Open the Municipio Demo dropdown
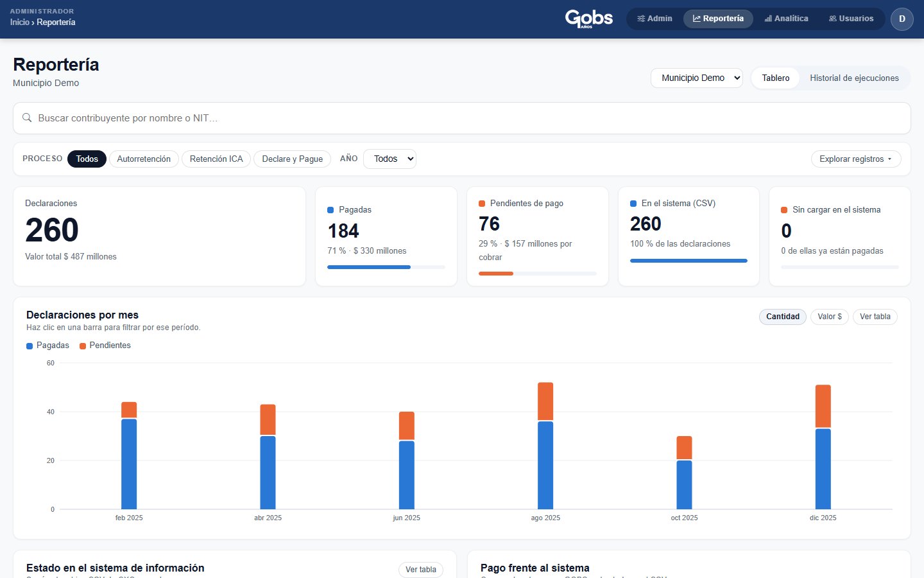The height and width of the screenshot is (578, 924). [697, 78]
